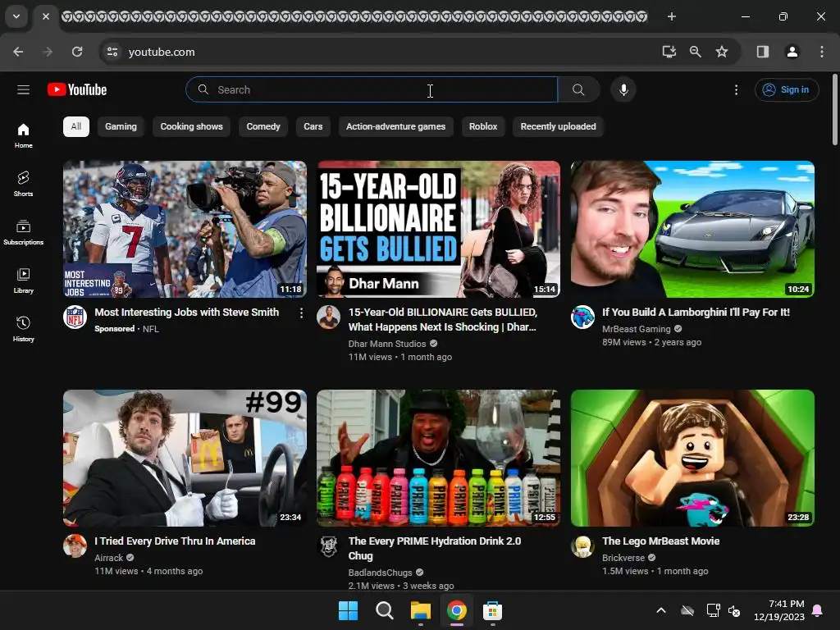Open Chrome three-dot menu
The height and width of the screenshot is (630, 840).
point(822,52)
